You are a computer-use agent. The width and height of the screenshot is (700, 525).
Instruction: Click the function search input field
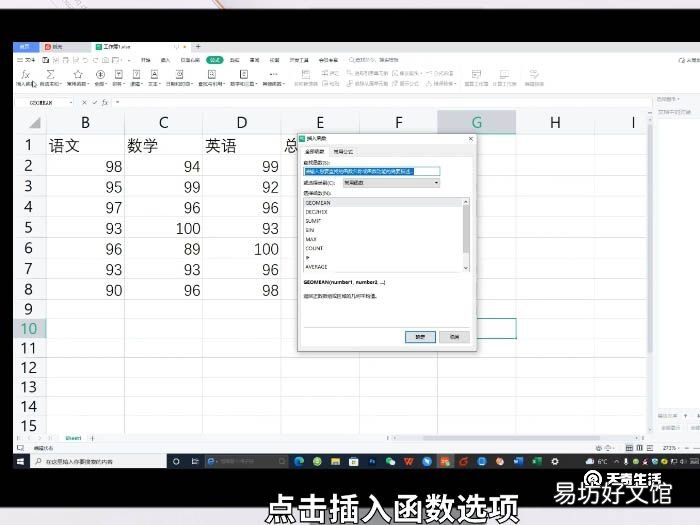[372, 171]
